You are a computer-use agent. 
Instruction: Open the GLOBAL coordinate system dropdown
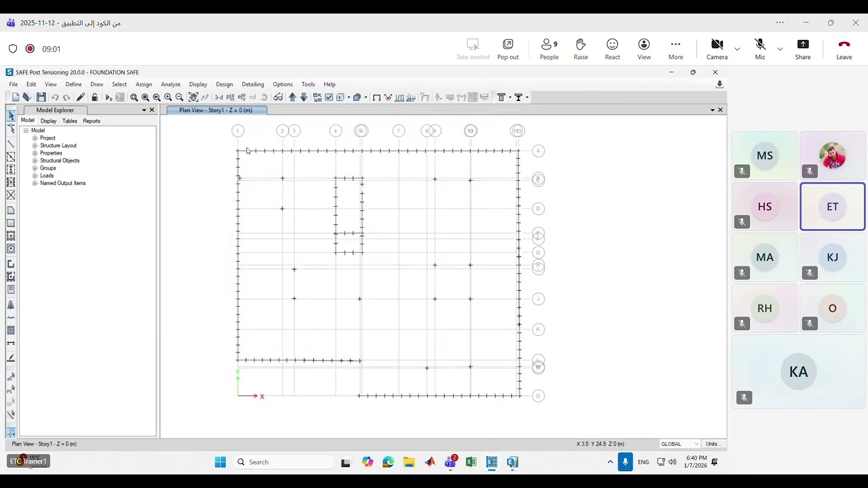(x=679, y=444)
